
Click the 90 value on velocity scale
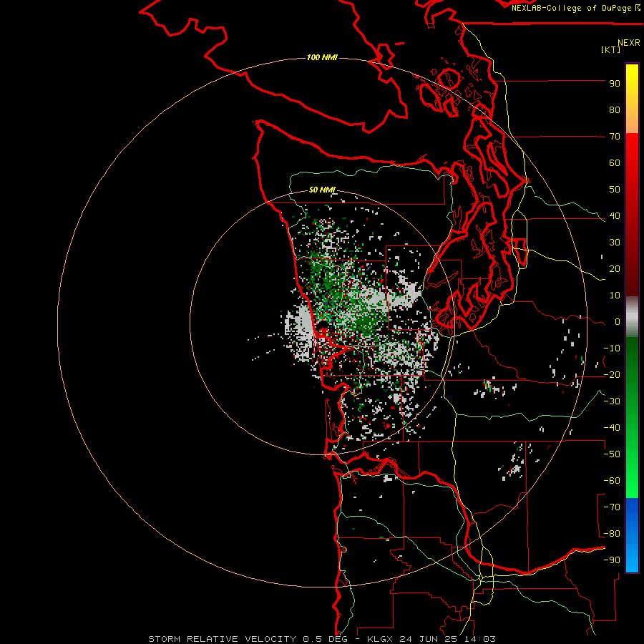click(x=615, y=84)
